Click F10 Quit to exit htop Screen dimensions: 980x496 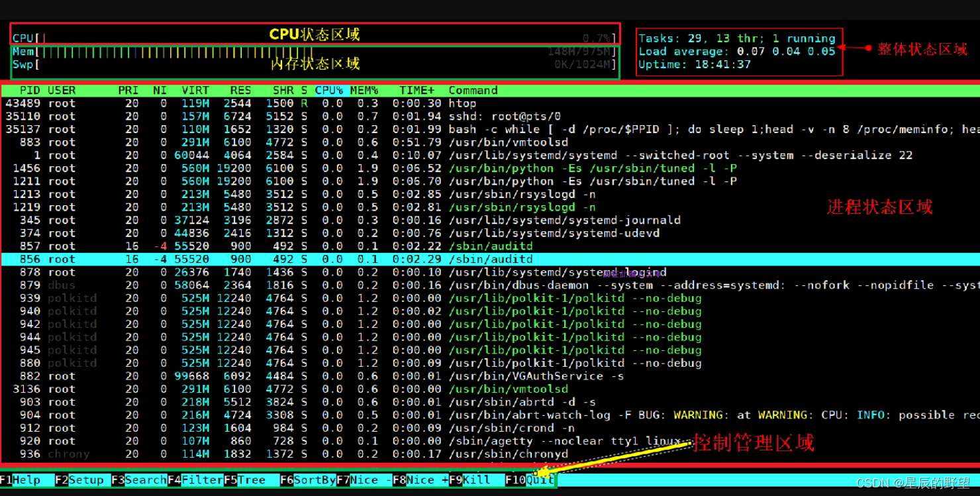pyautogui.click(x=531, y=480)
